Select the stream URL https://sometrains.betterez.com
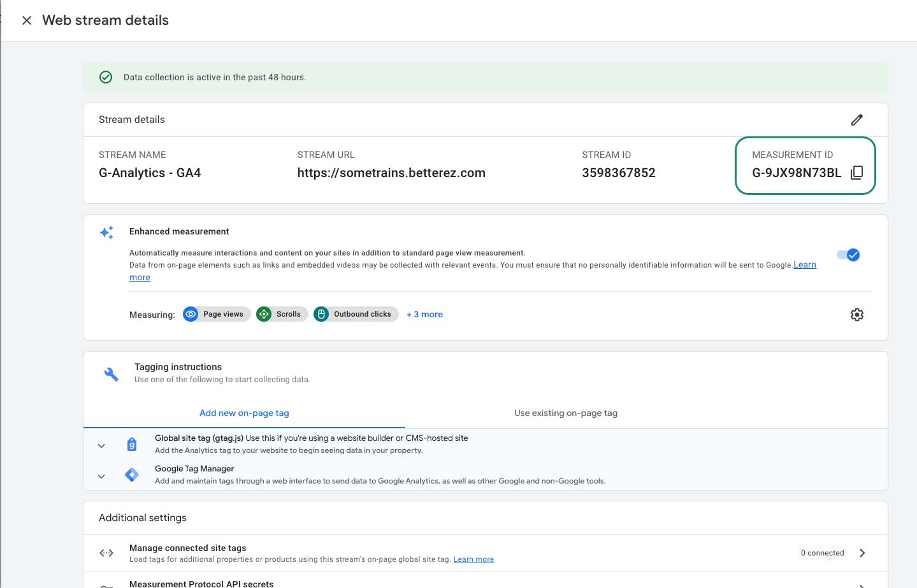 coord(391,173)
